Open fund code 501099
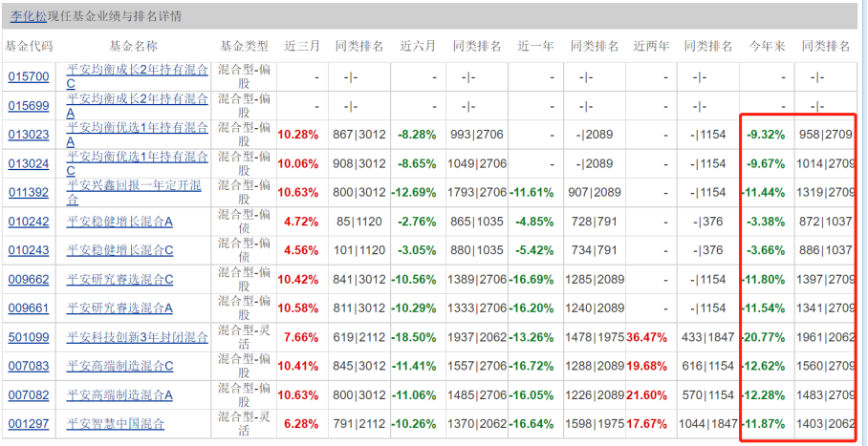 29,337
